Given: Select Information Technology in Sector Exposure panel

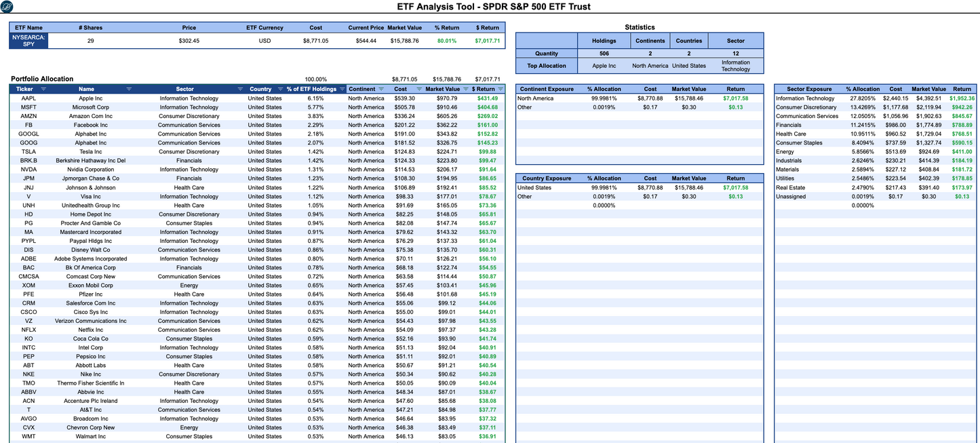Looking at the screenshot, I should coord(804,98).
